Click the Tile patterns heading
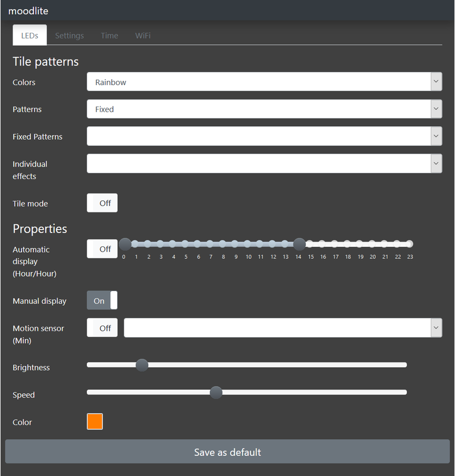Image resolution: width=455 pixels, height=476 pixels. (x=46, y=62)
